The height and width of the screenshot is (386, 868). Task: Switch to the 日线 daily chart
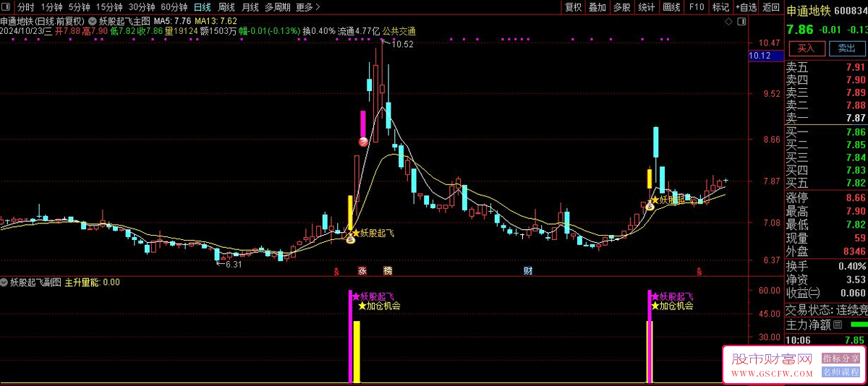[x=202, y=7]
